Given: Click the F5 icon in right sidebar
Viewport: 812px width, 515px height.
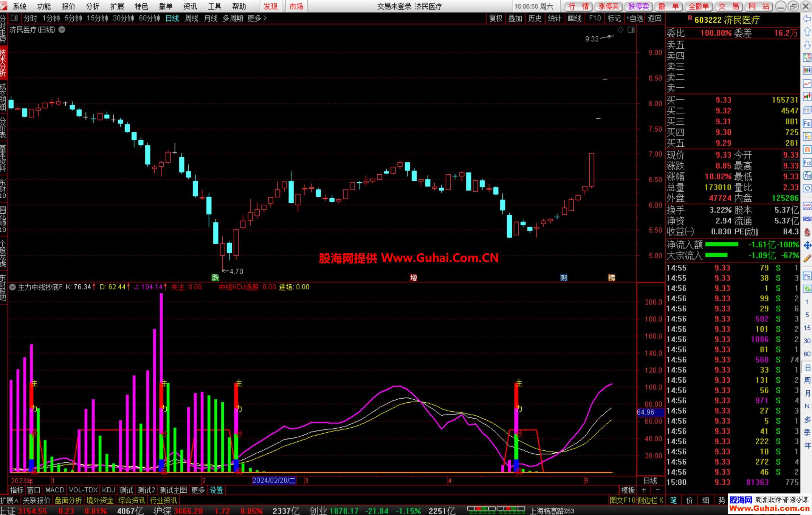Looking at the screenshot, I should (807, 276).
